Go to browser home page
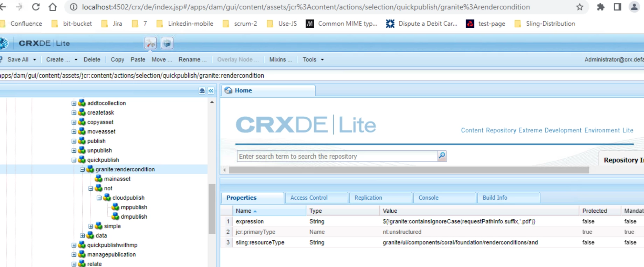This screenshot has width=644, height=267. pos(52,7)
